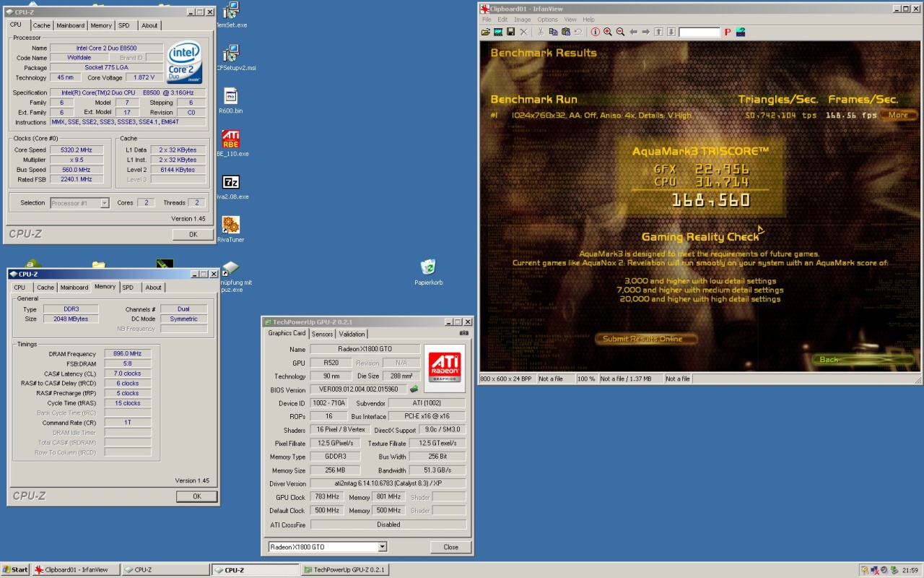This screenshot has height=578, width=924.
Task: Click the "5320.2 MHz" Core Speed value
Action: (76, 150)
